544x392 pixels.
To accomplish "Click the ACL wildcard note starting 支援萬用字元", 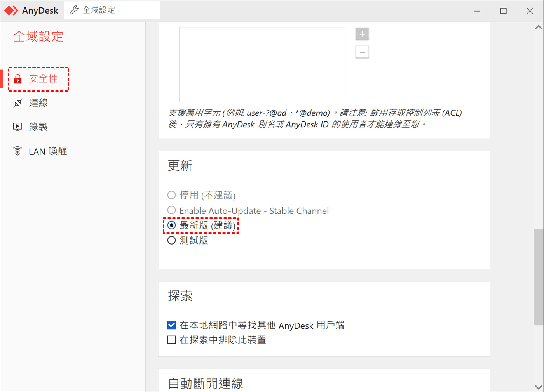I will (x=315, y=118).
